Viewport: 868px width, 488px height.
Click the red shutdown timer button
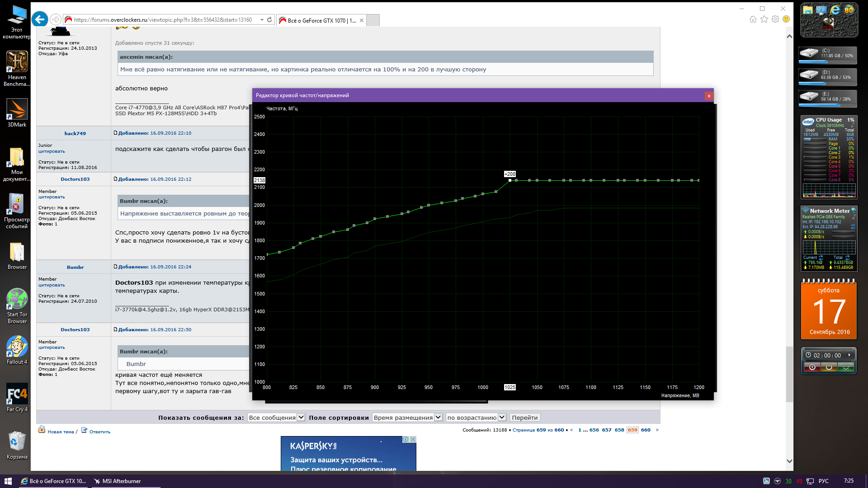pos(812,367)
